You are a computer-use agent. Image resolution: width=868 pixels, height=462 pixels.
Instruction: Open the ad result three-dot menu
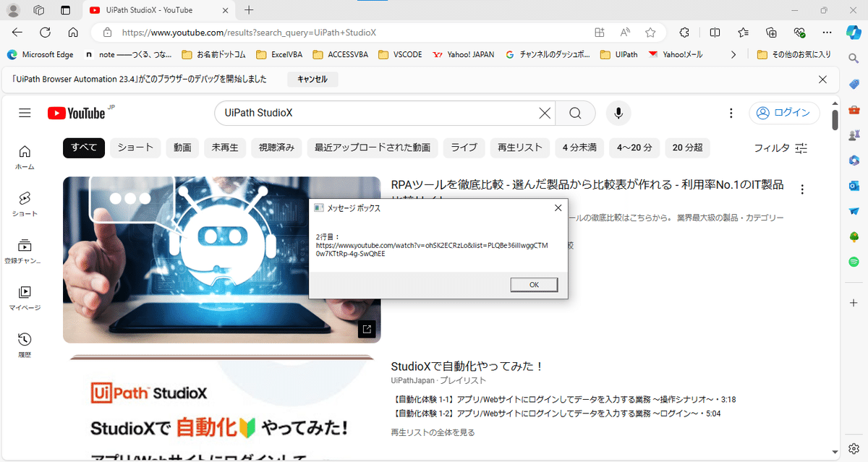tap(802, 189)
